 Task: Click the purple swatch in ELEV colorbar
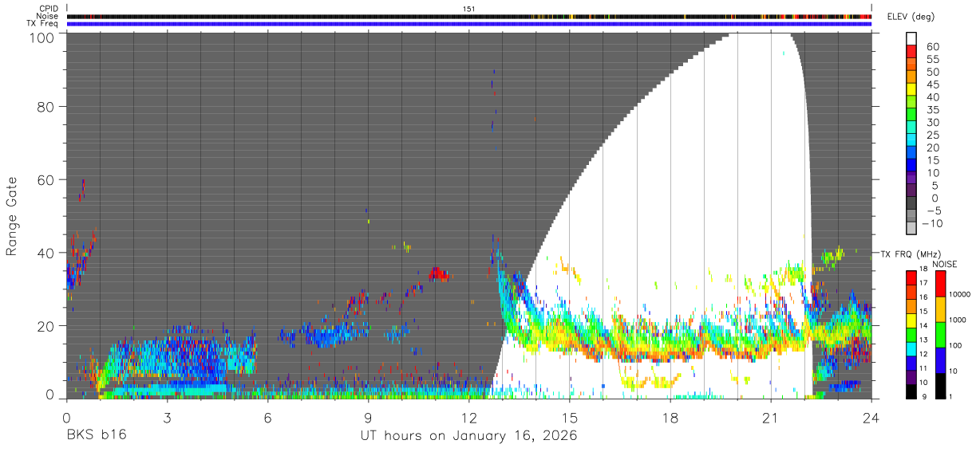coord(911,179)
